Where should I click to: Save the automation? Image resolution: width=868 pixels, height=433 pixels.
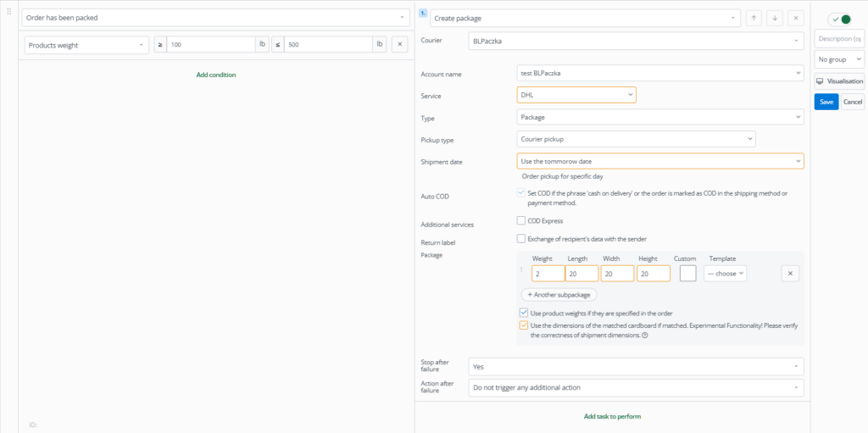coord(826,102)
